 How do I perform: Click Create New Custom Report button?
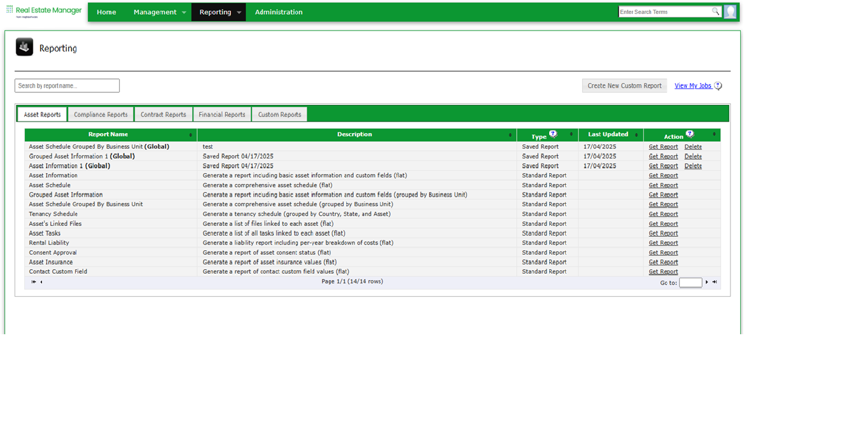[x=624, y=86]
